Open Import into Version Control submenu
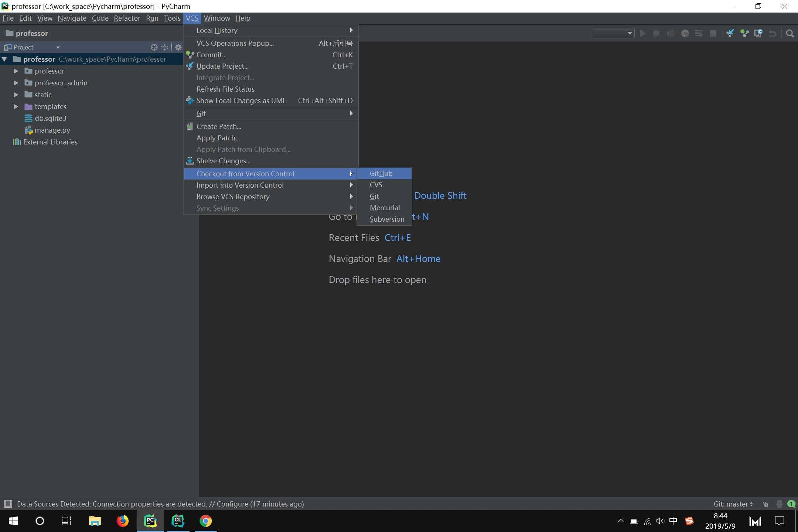The image size is (798, 532). tap(271, 185)
